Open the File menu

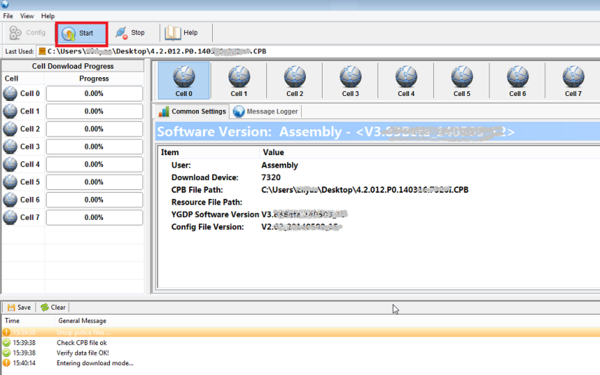point(8,16)
